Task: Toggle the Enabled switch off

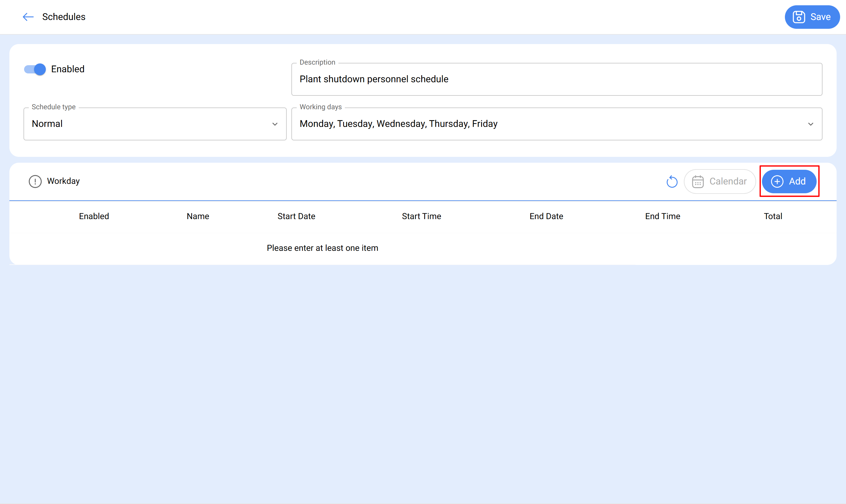Action: pos(35,69)
